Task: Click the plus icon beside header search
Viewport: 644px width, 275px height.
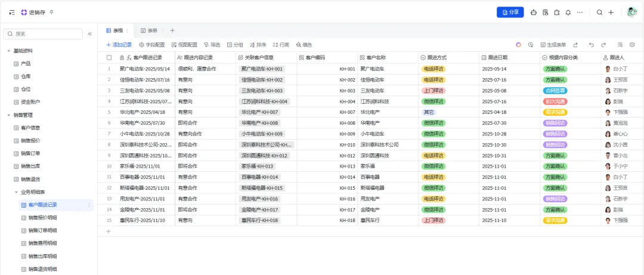Action: (x=611, y=13)
